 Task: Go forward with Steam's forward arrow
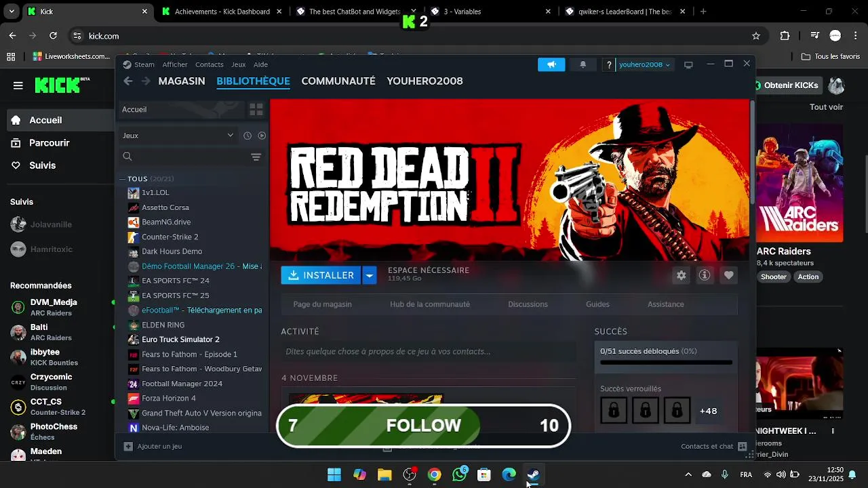[x=146, y=81]
